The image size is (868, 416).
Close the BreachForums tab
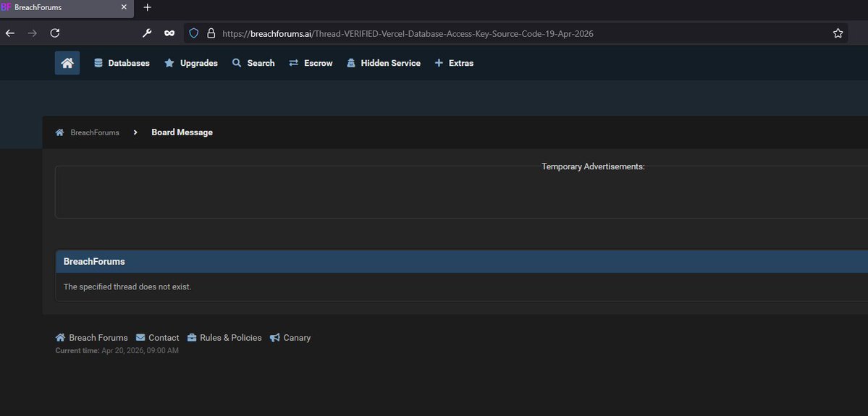124,8
